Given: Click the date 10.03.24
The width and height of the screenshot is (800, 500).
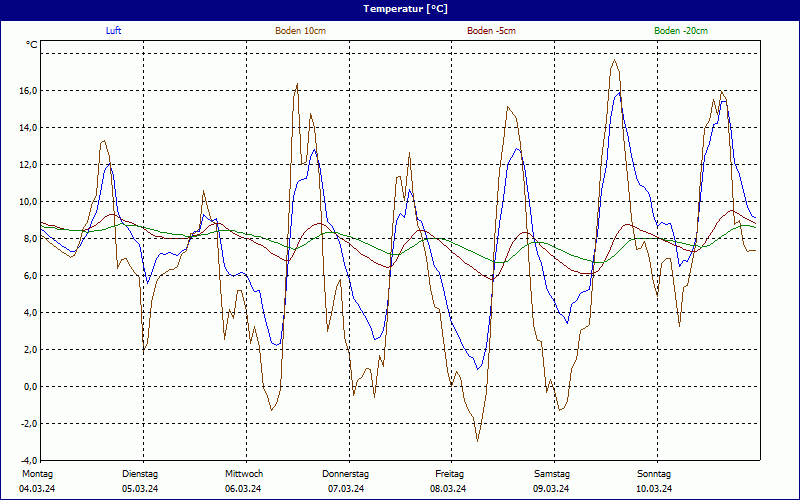Looking at the screenshot, I should pos(654,489).
